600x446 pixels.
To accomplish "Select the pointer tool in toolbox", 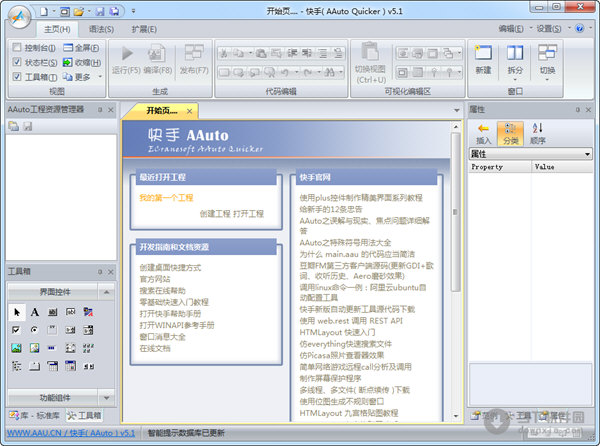I will click(16, 312).
